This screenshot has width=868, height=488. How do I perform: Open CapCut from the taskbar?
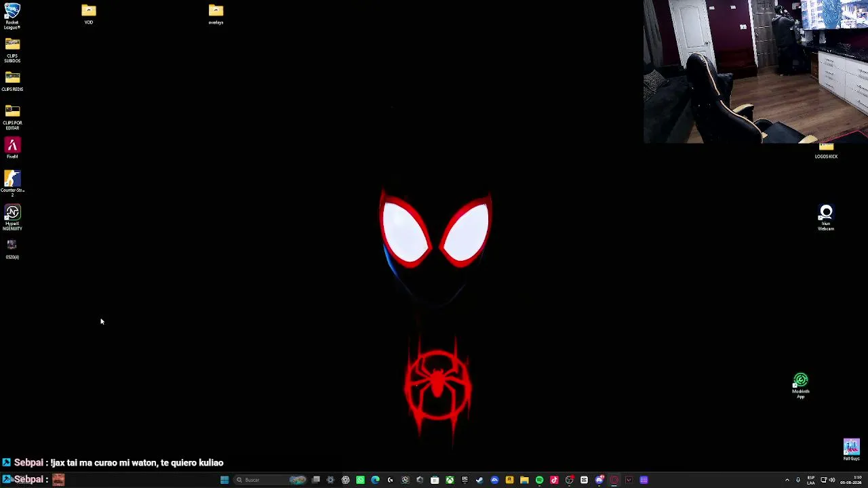[585, 480]
